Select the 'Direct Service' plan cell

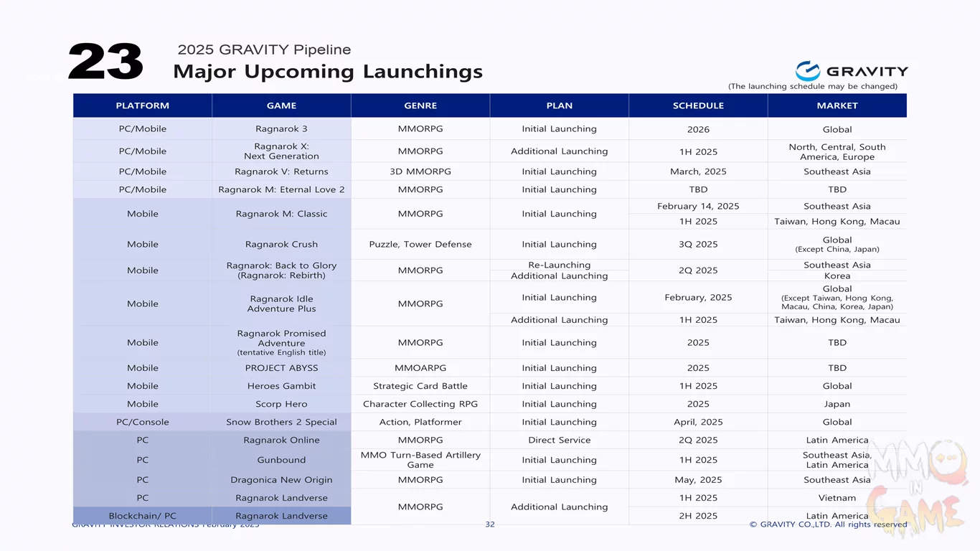coord(560,440)
